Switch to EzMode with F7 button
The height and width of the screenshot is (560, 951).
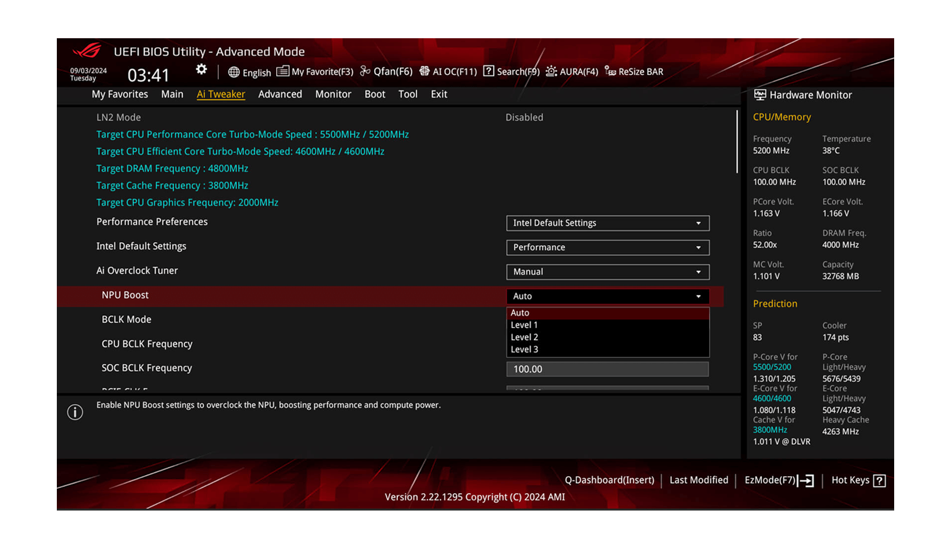tap(779, 480)
